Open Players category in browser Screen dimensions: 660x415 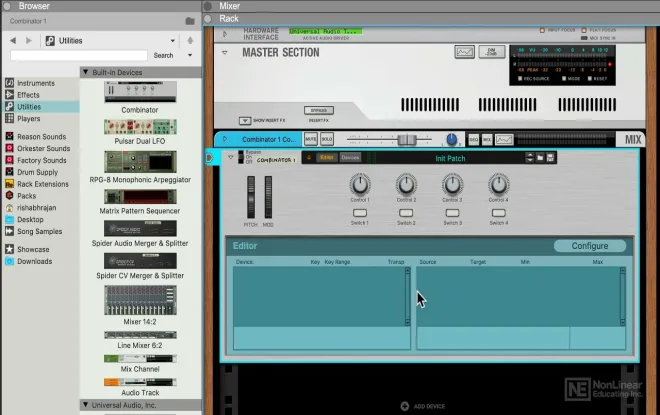point(29,119)
